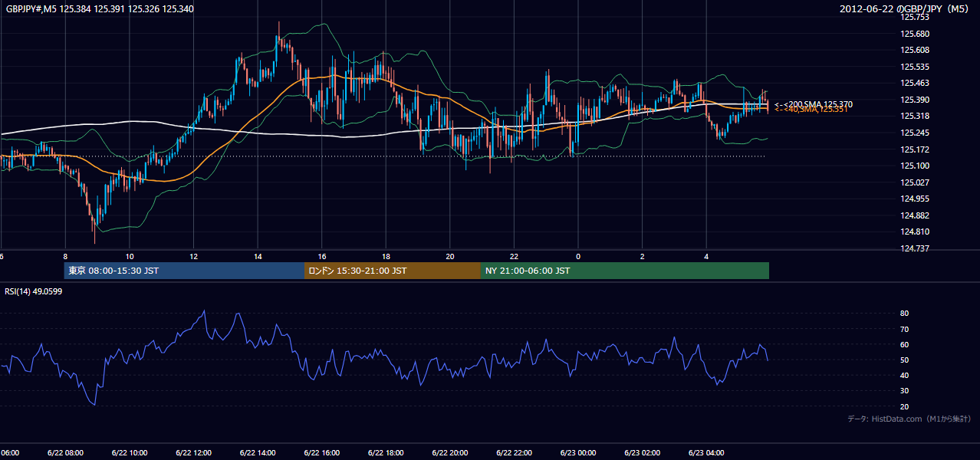The image size is (980, 460).
Task: Click hour 22 tick on price chart axis
Action: click(x=514, y=257)
